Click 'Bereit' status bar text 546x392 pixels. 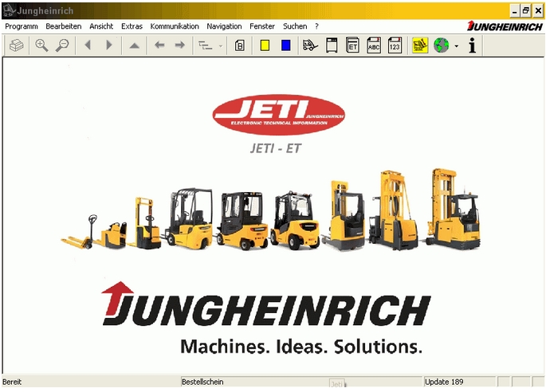[12, 382]
